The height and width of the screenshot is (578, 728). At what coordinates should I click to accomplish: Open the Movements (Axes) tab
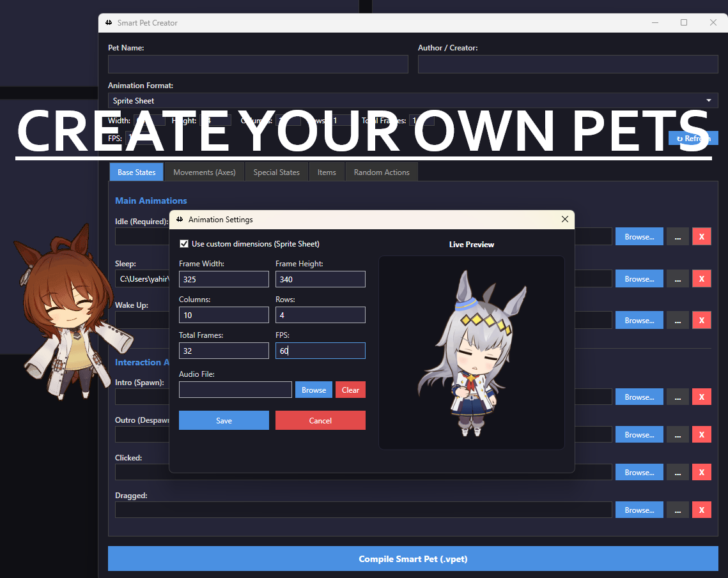(x=205, y=172)
